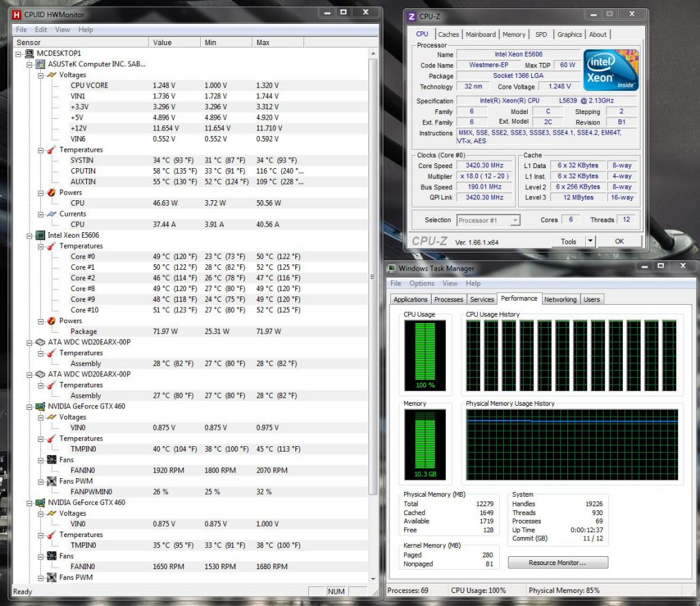
Task: Click the Tools button in CPU-Z
Action: 568,241
